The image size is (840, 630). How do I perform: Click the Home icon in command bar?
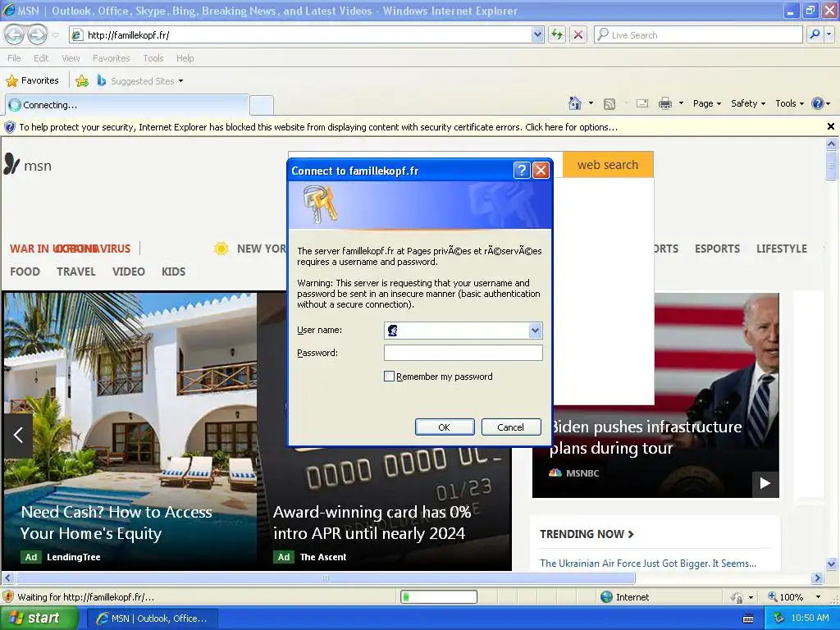click(575, 103)
